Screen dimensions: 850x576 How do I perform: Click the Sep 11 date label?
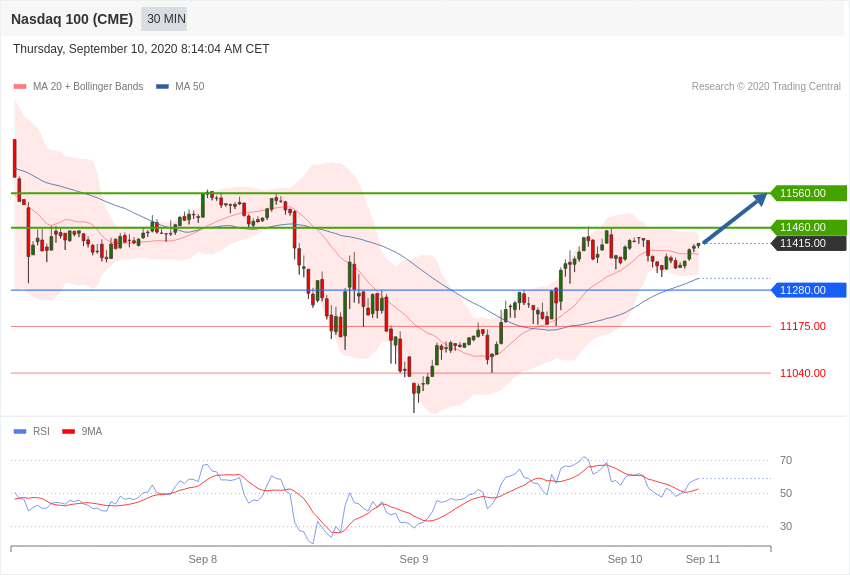pyautogui.click(x=703, y=559)
